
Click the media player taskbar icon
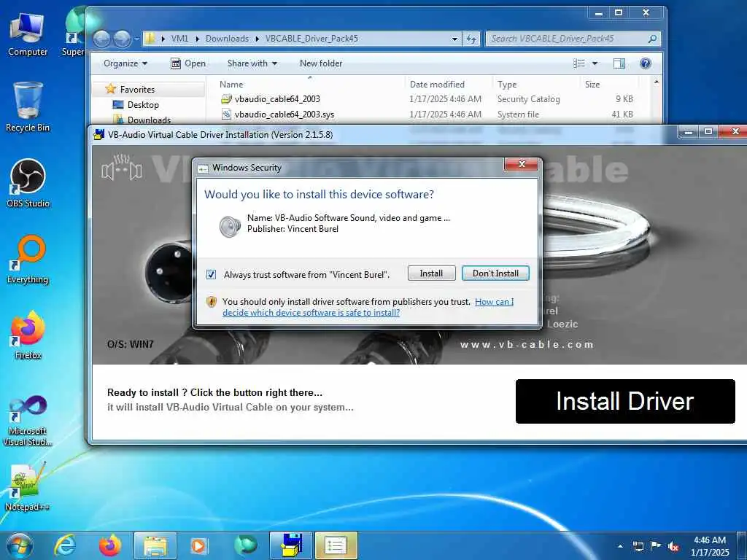pos(199,545)
